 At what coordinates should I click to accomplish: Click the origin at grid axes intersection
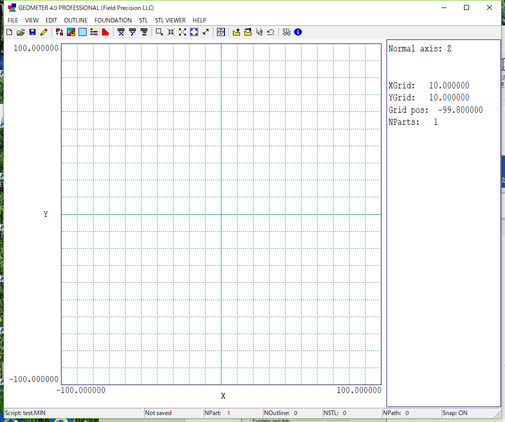221,214
